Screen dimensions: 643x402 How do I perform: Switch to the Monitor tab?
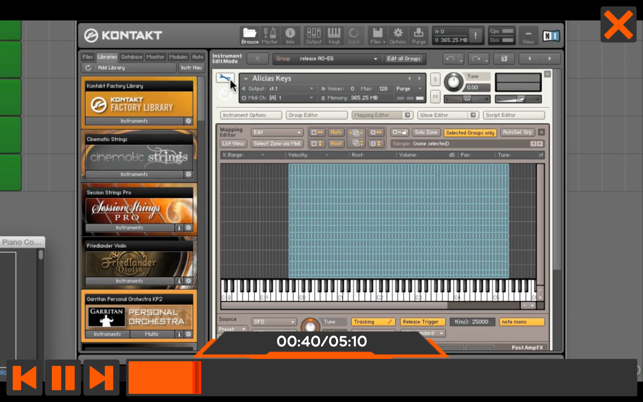pos(155,57)
